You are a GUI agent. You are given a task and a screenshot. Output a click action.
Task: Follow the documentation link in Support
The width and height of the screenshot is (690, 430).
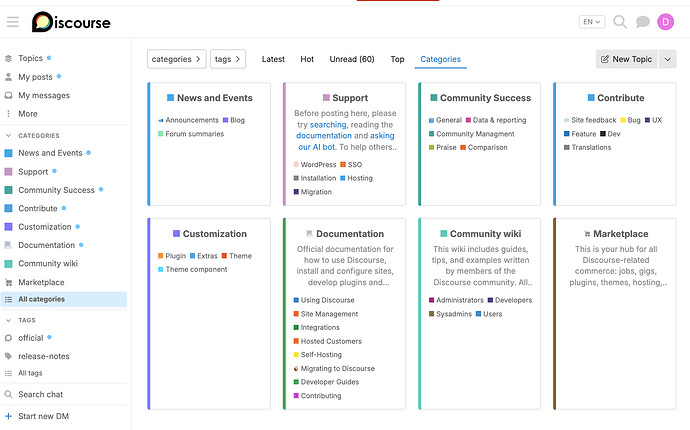click(324, 136)
